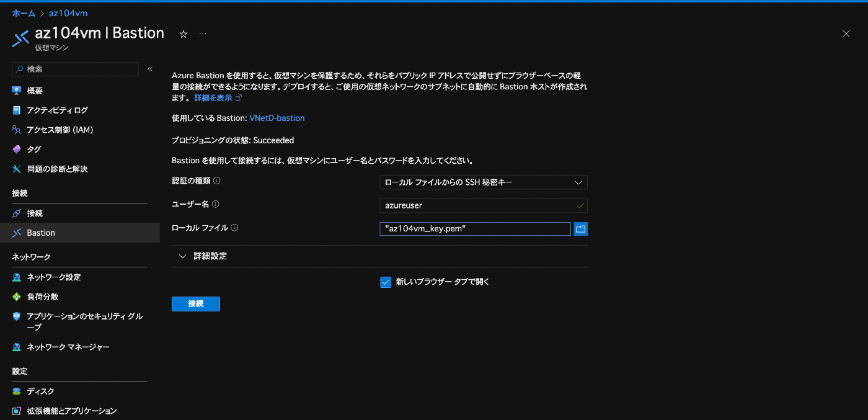Click the external link icon after 詳細を表示
Viewport: 868px width, 420px height.
239,98
